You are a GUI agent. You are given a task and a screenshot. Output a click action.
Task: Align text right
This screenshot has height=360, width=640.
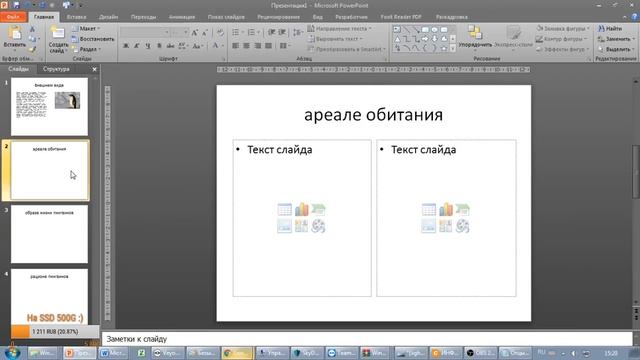(x=258, y=46)
